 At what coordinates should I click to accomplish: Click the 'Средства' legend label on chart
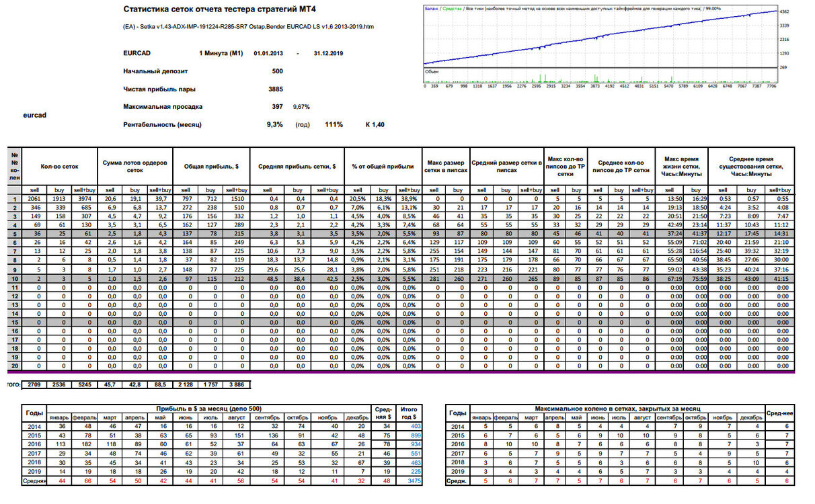point(453,9)
